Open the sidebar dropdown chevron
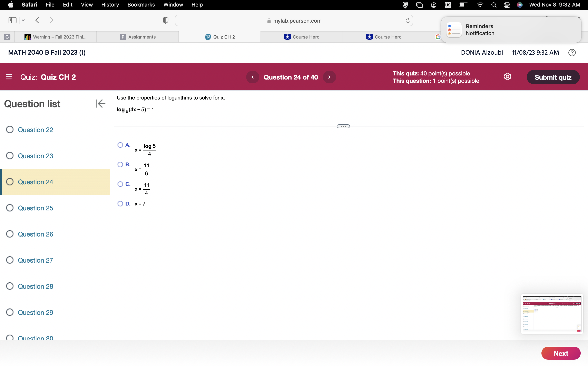 click(23, 20)
